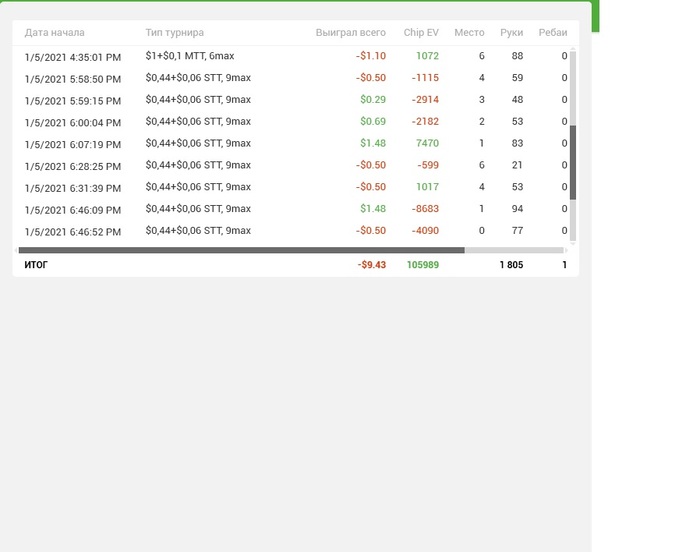Click the -1115 Chip EV value

click(x=425, y=78)
